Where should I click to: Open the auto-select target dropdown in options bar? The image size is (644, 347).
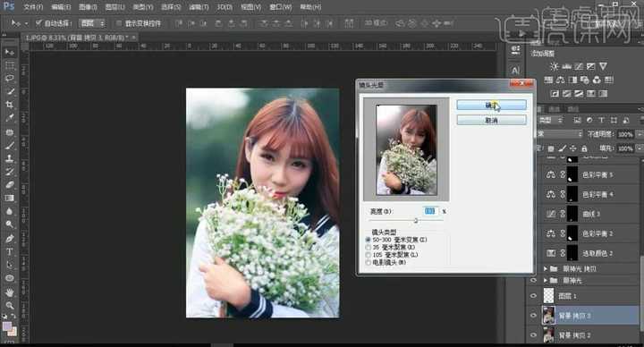(x=92, y=23)
